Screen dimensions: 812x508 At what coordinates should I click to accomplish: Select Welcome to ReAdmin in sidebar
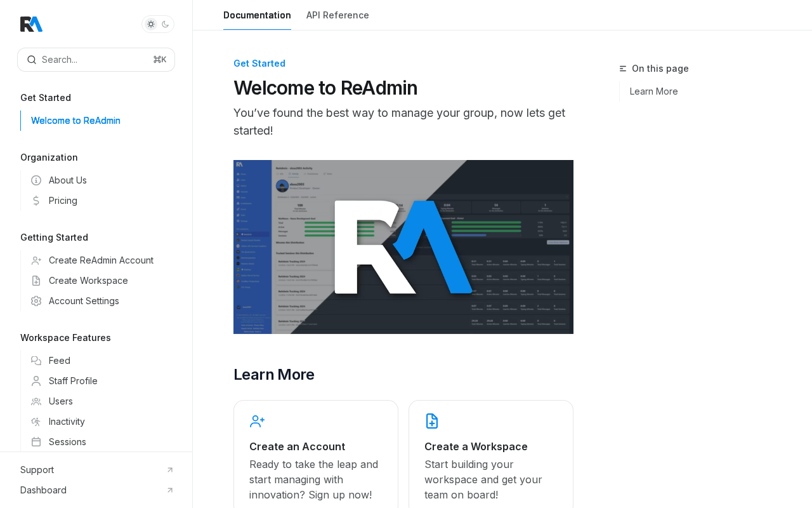tap(75, 121)
